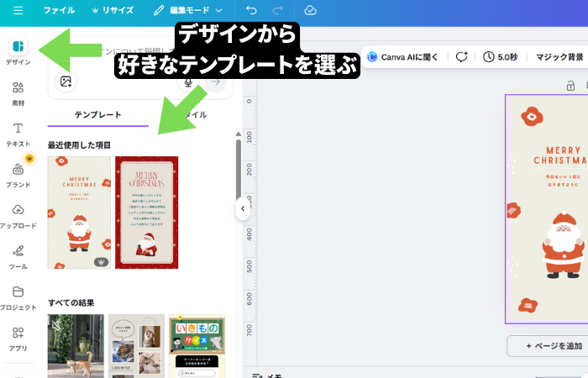Click the add image icon in prompt box
This screenshot has height=378, width=588.
pyautogui.click(x=66, y=81)
